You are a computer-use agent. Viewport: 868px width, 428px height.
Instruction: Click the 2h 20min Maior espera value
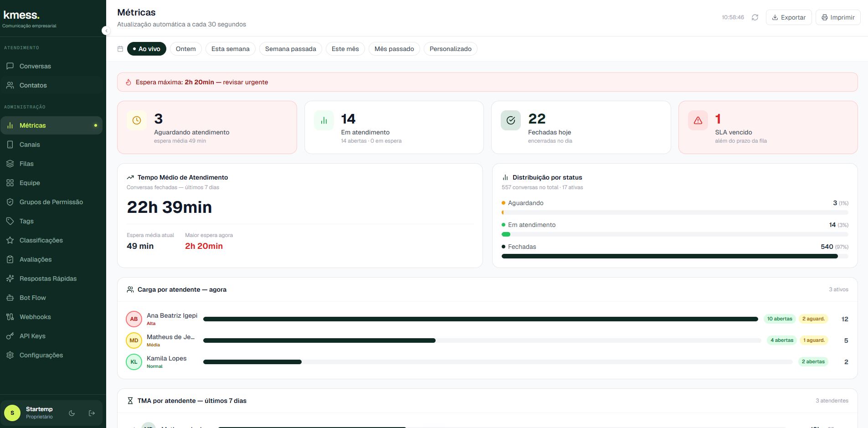click(204, 246)
